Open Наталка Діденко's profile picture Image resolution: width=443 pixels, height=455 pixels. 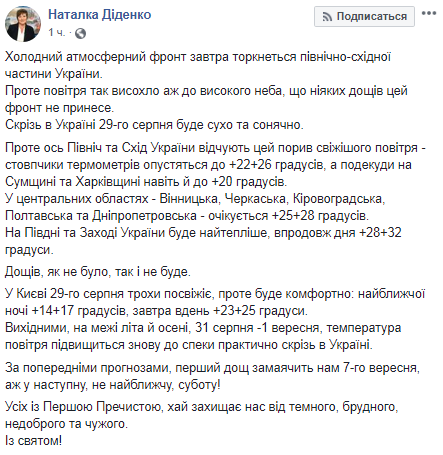point(23,24)
